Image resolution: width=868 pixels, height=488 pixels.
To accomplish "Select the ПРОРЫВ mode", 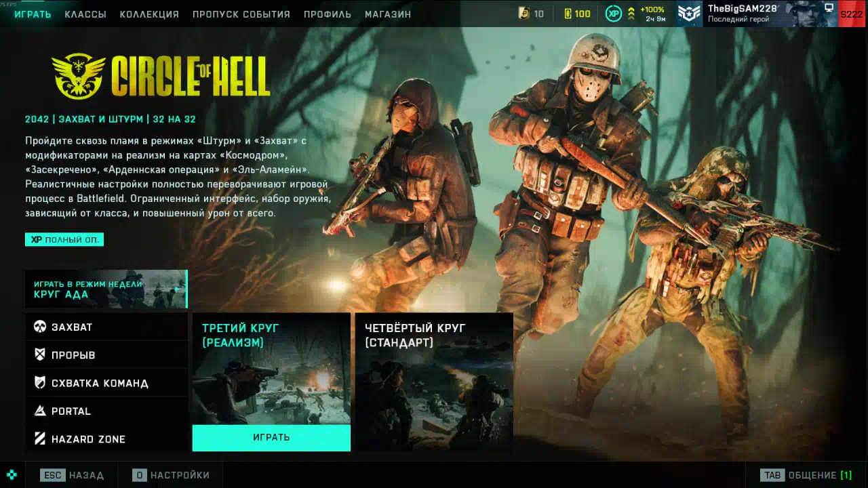I will [x=106, y=354].
